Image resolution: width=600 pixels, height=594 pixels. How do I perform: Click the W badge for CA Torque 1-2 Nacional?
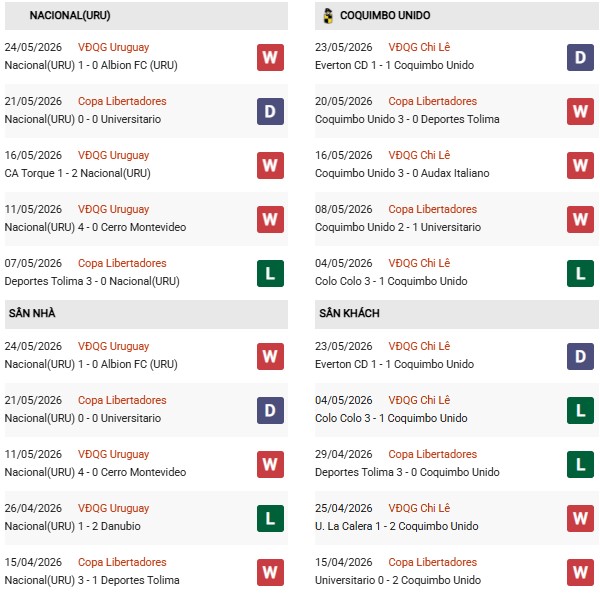tap(270, 165)
